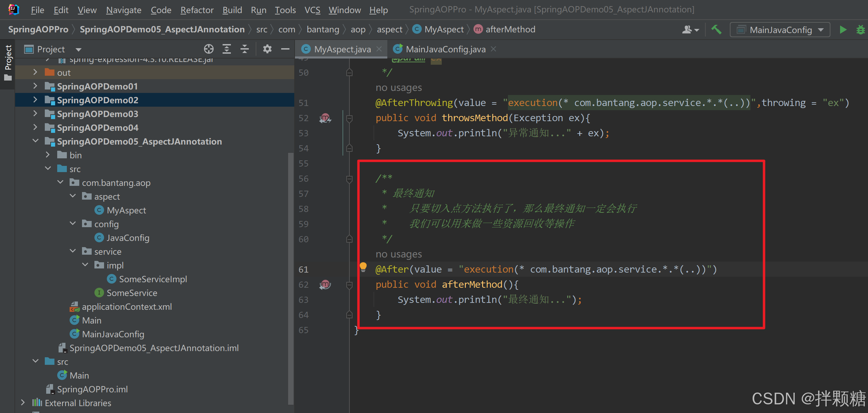
Task: Open the MainJavaConfig run configuration dropdown
Action: pyautogui.click(x=780, y=30)
